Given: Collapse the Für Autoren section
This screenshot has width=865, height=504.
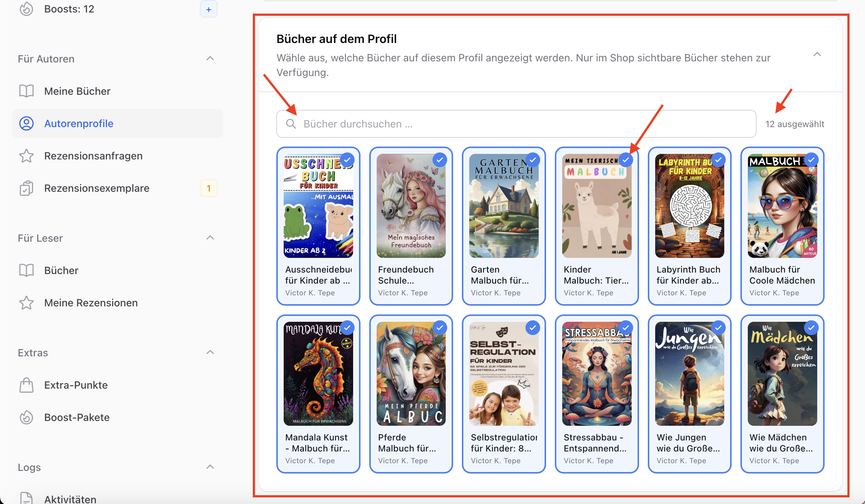Looking at the screenshot, I should click(210, 59).
